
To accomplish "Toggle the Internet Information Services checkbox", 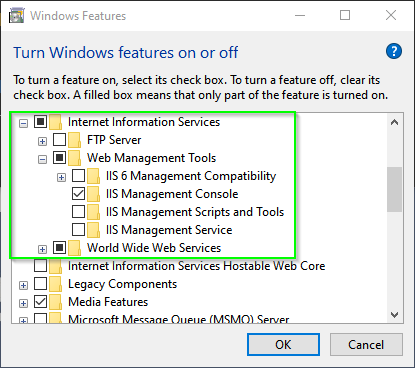I will pyautogui.click(x=40, y=122).
